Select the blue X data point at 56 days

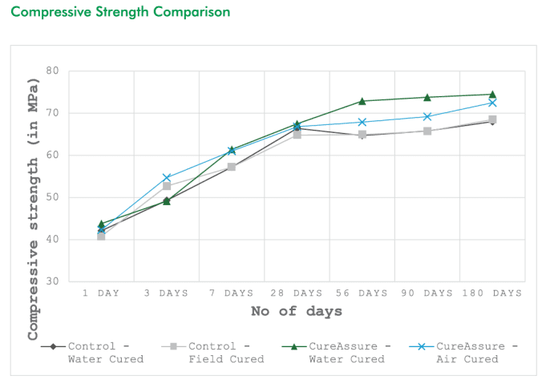coord(362,123)
